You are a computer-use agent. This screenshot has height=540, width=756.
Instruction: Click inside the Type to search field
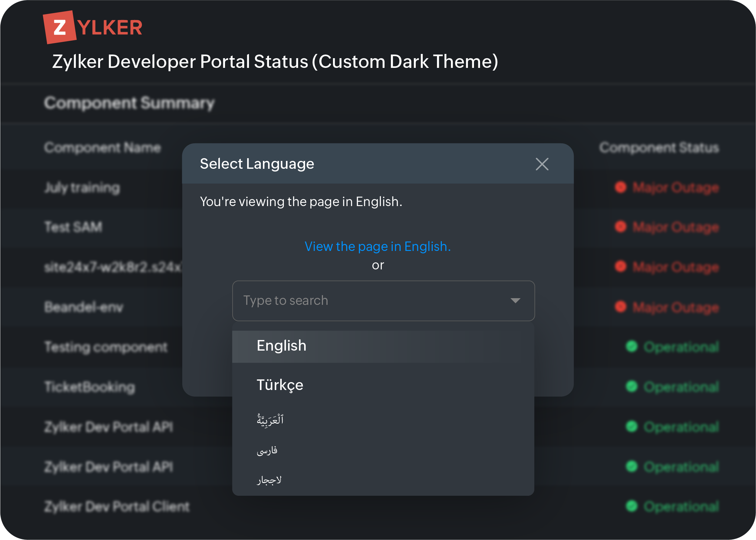pos(333,300)
